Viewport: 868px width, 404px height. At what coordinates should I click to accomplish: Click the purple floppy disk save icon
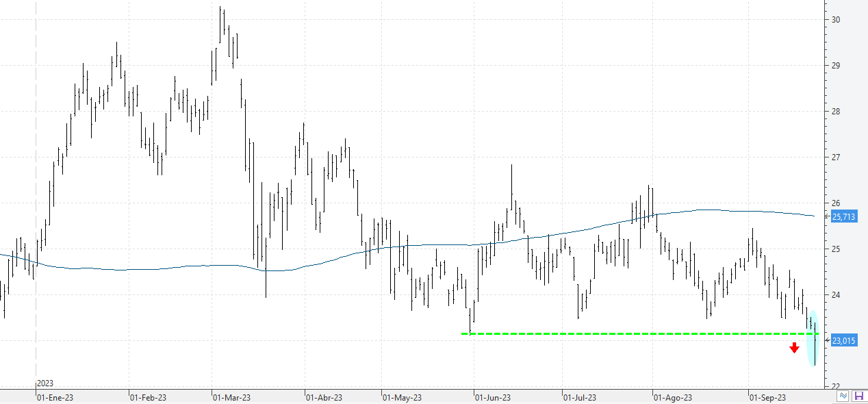click(858, 396)
